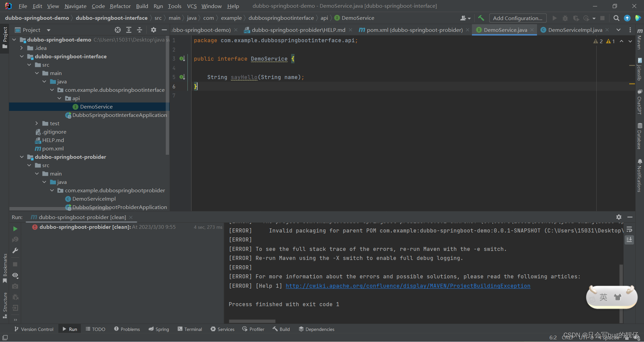The image size is (644, 342).
Task: Click the Chinese input method indicator
Action: point(603,297)
